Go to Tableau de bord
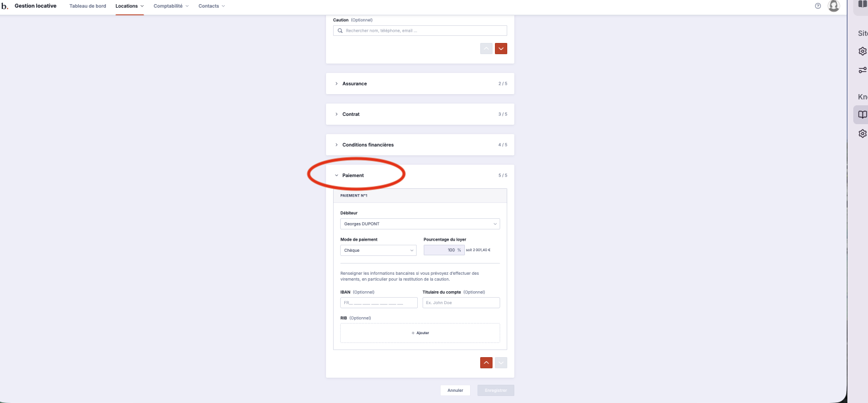 tap(88, 6)
